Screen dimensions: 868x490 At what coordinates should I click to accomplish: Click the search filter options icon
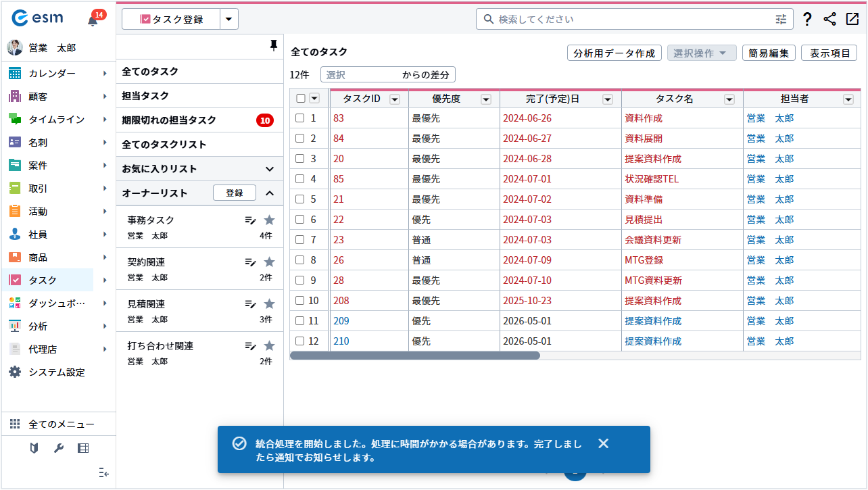pyautogui.click(x=781, y=20)
